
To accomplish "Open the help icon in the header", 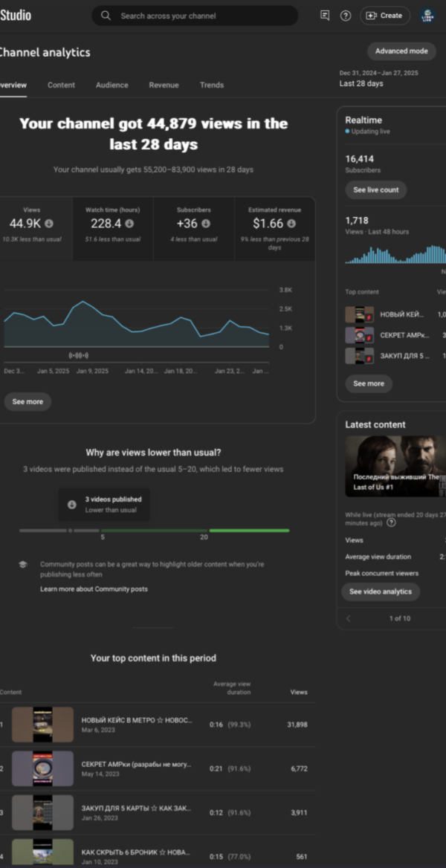I will [x=346, y=16].
